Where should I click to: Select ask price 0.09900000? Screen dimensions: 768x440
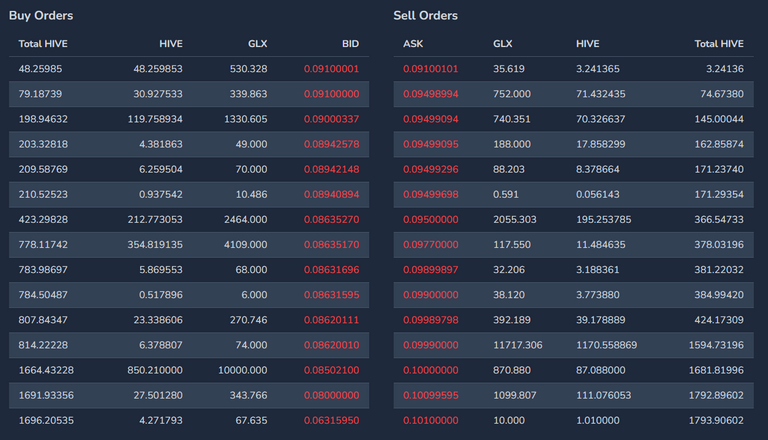(431, 295)
